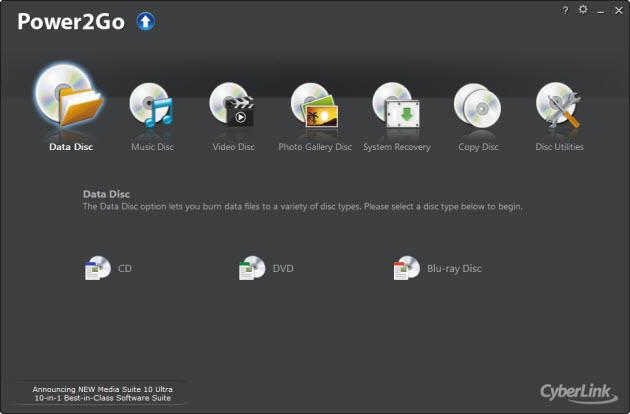630x414 pixels.
Task: Click the 'Data Disc' description heading
Action: pyautogui.click(x=106, y=194)
